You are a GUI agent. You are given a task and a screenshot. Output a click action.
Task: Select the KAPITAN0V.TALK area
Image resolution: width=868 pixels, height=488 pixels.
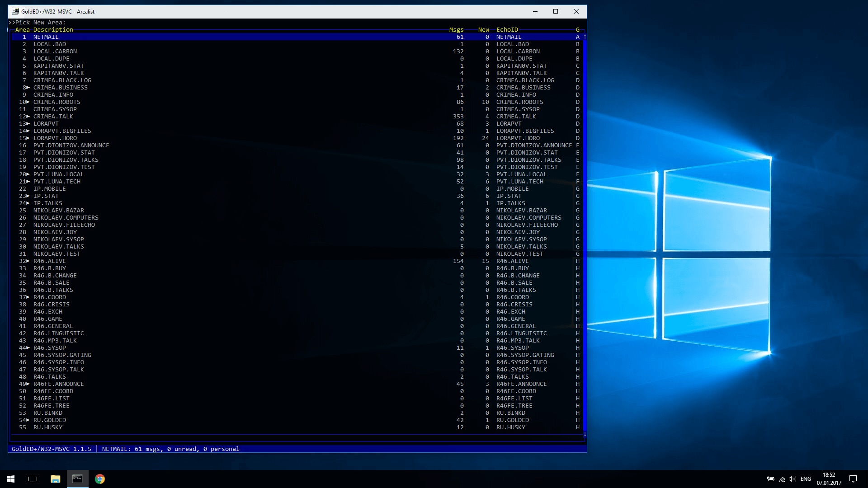point(297,73)
